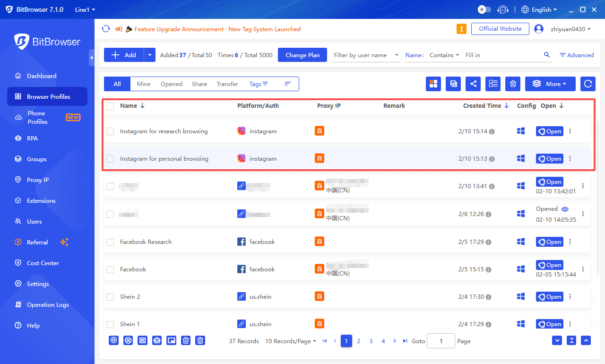Select Phone Profiles in the sidebar
The width and height of the screenshot is (605, 364).
coord(38,117)
